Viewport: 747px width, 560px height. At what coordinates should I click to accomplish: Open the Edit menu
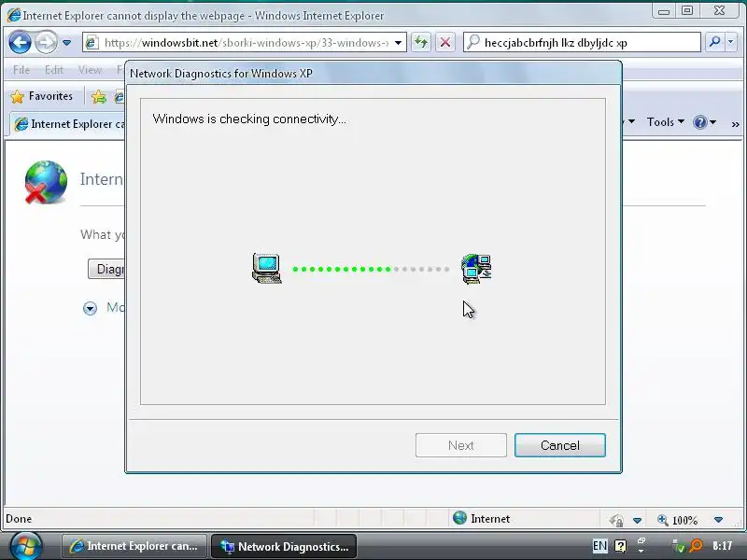click(x=54, y=70)
